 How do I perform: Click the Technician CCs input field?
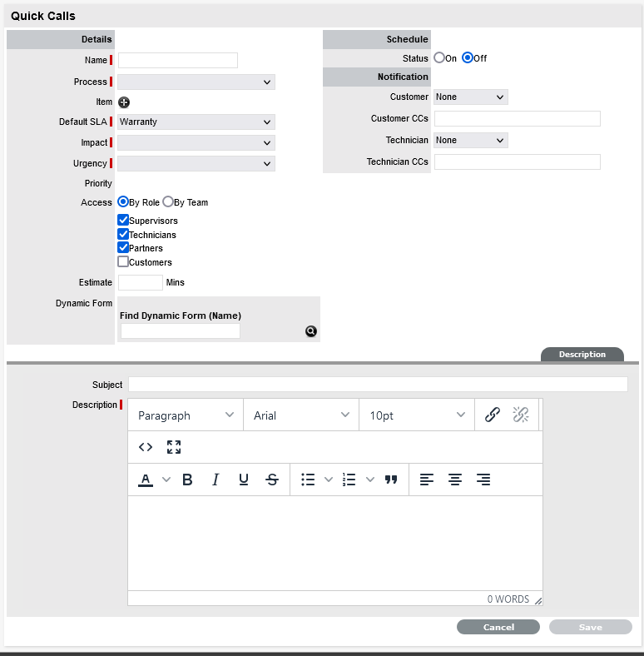[518, 162]
